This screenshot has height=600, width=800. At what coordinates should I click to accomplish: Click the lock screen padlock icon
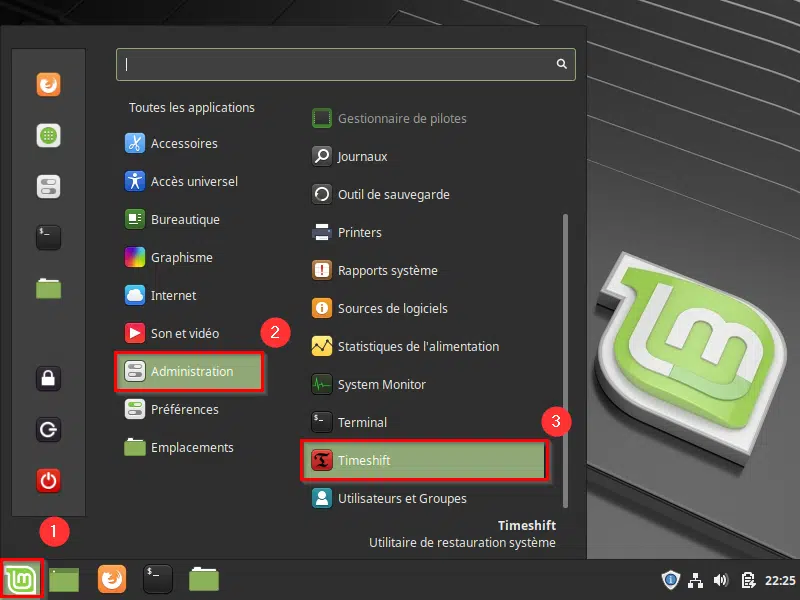(48, 379)
